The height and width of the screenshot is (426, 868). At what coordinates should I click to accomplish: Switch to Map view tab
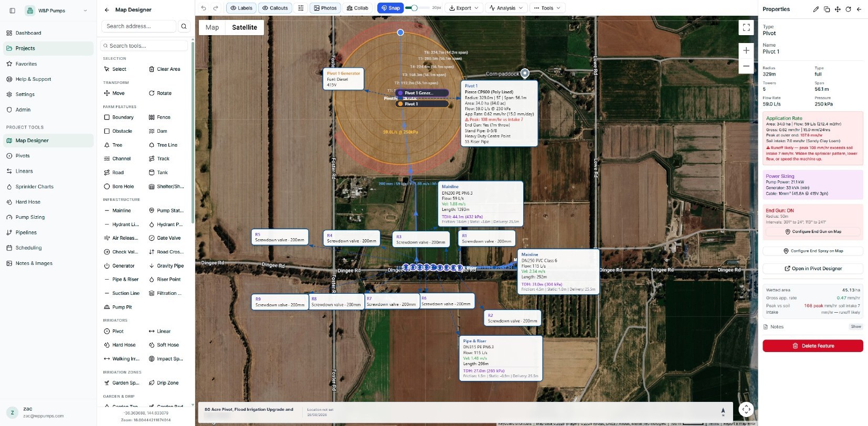tap(212, 27)
